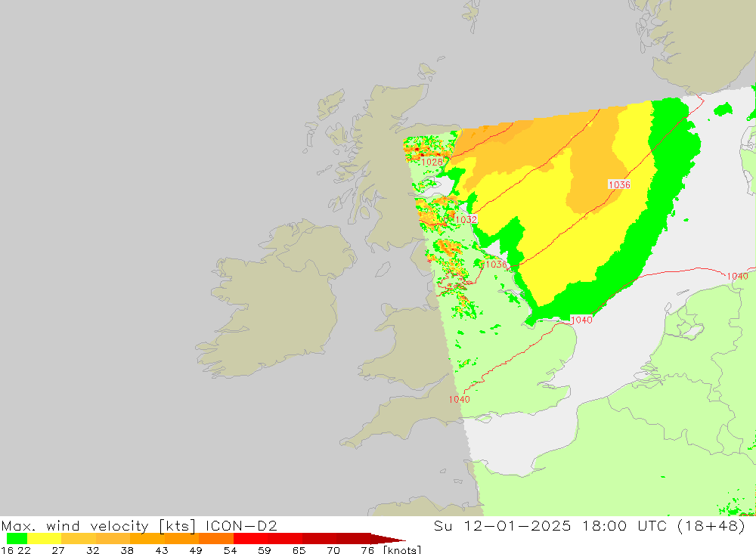Click the "1028" isobar label over Scotland
Viewport: 756px width, 554px height.
(x=432, y=162)
